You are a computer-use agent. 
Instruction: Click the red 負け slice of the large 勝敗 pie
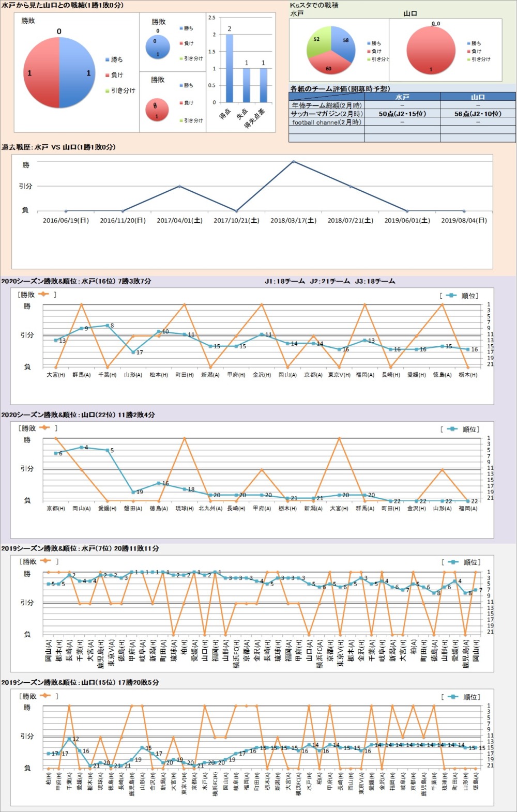[x=41, y=73]
